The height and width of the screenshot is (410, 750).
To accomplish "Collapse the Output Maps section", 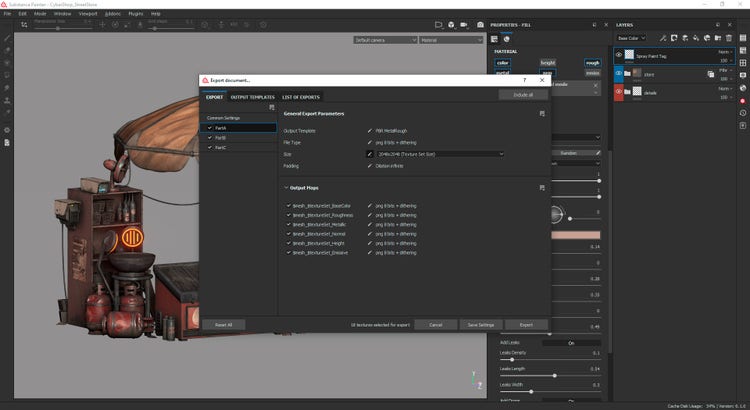I will [x=285, y=187].
